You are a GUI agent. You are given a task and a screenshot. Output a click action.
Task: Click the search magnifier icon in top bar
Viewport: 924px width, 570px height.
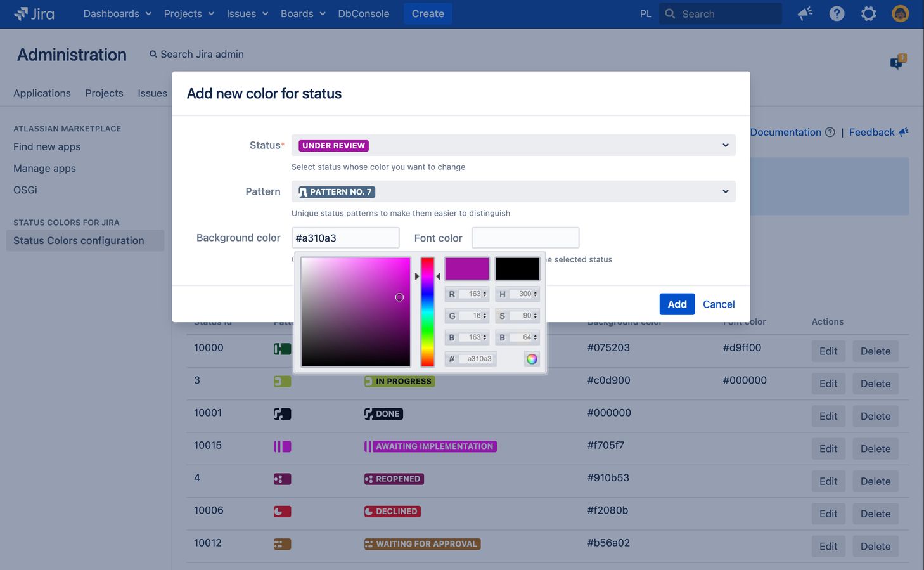[670, 13]
